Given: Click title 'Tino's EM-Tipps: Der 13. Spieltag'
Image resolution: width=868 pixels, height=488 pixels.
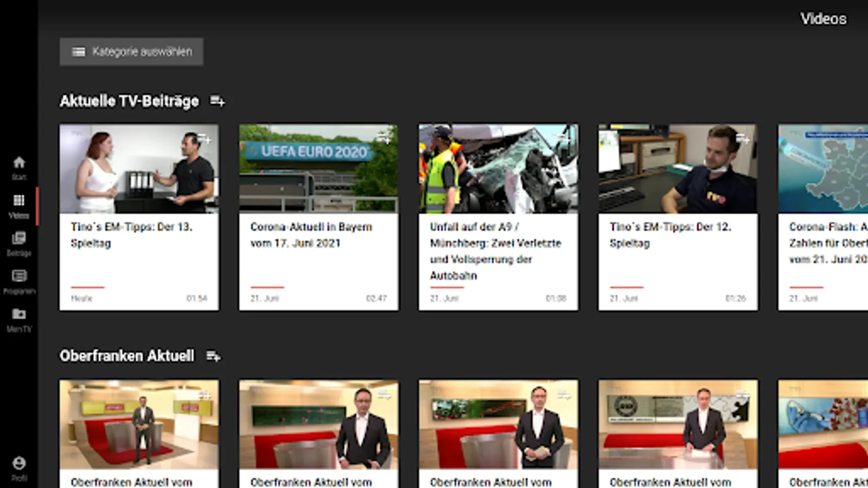Looking at the screenshot, I should tap(131, 235).
